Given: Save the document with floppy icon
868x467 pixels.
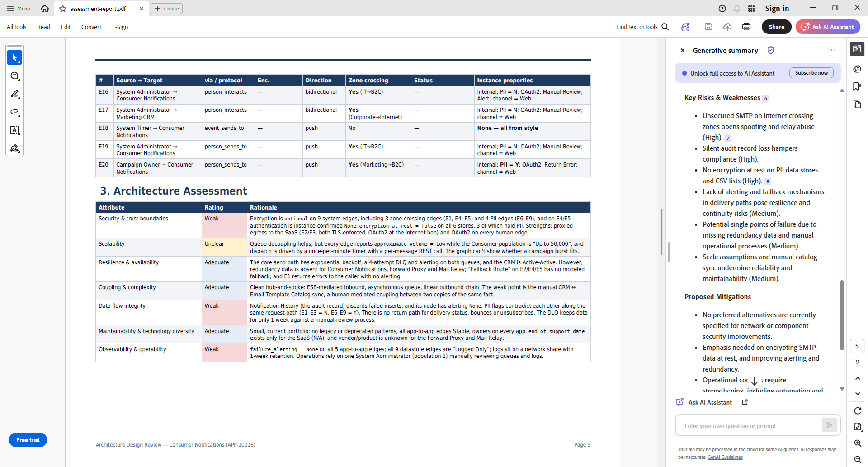Looking at the screenshot, I should [x=708, y=27].
